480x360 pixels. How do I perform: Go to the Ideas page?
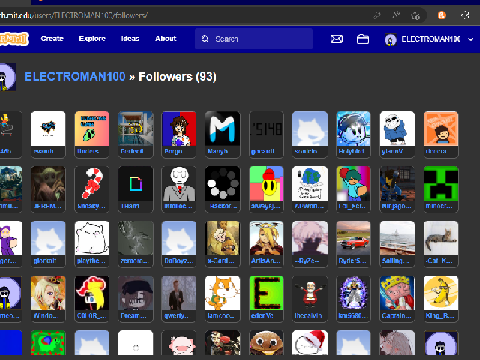click(130, 39)
